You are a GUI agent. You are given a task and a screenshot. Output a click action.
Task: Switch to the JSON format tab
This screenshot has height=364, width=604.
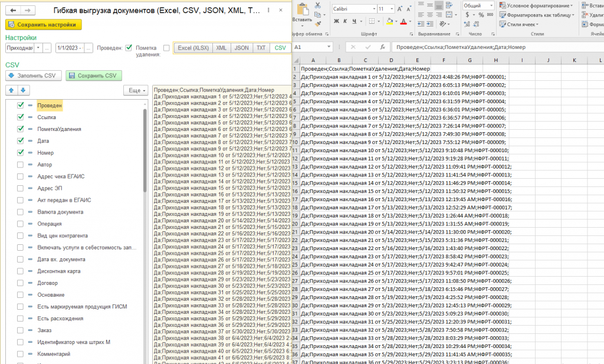[x=241, y=48]
